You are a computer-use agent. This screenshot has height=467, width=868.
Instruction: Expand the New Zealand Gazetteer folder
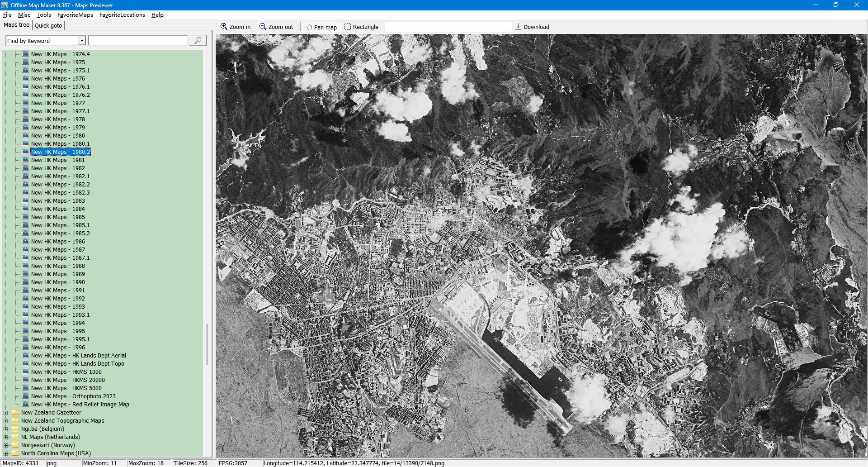(x=5, y=413)
